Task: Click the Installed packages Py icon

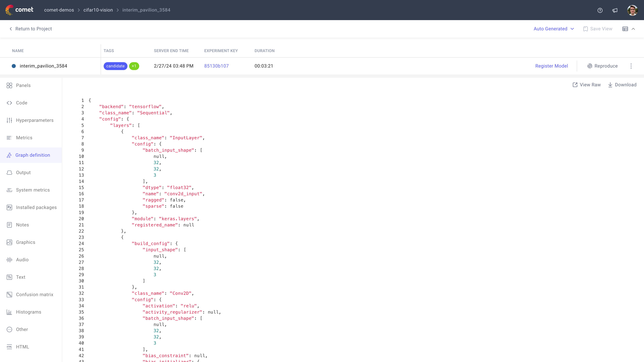Action: [9, 207]
